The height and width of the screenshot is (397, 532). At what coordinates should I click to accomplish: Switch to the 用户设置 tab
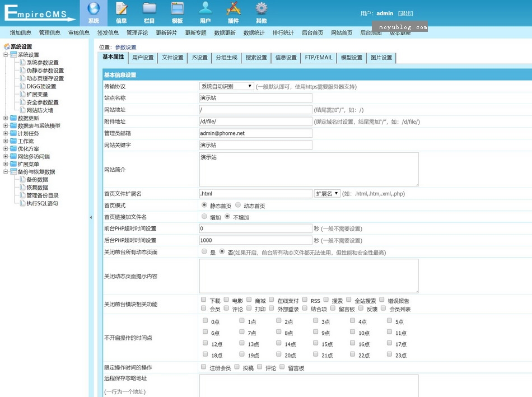(143, 58)
